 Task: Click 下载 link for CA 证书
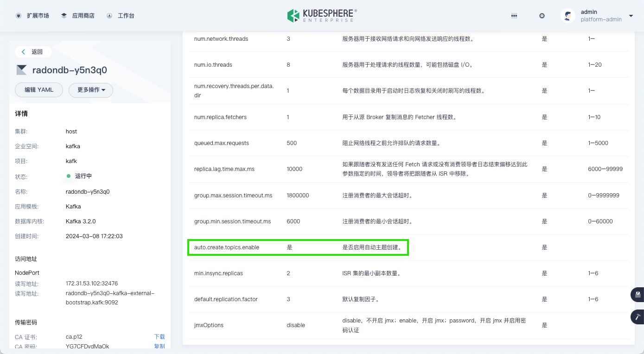click(159, 337)
